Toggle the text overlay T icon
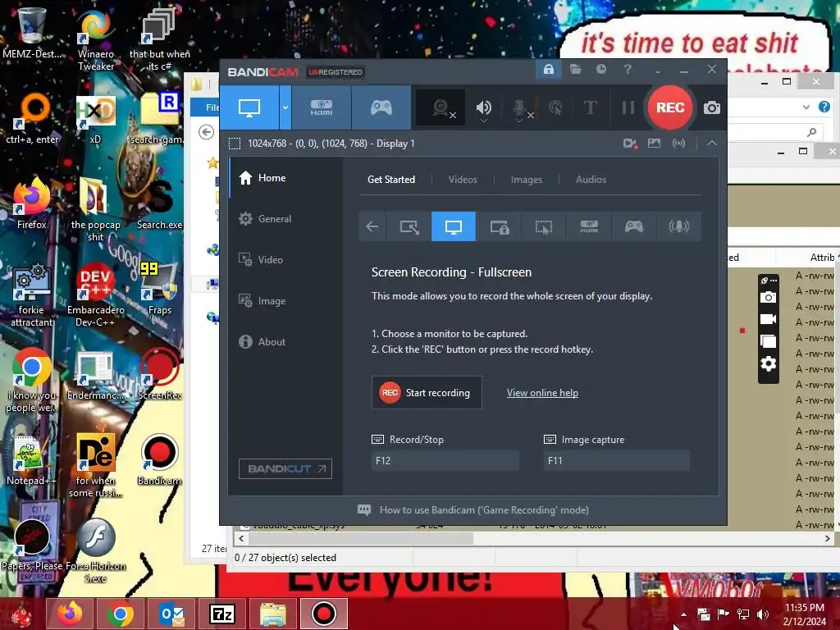 coord(590,108)
